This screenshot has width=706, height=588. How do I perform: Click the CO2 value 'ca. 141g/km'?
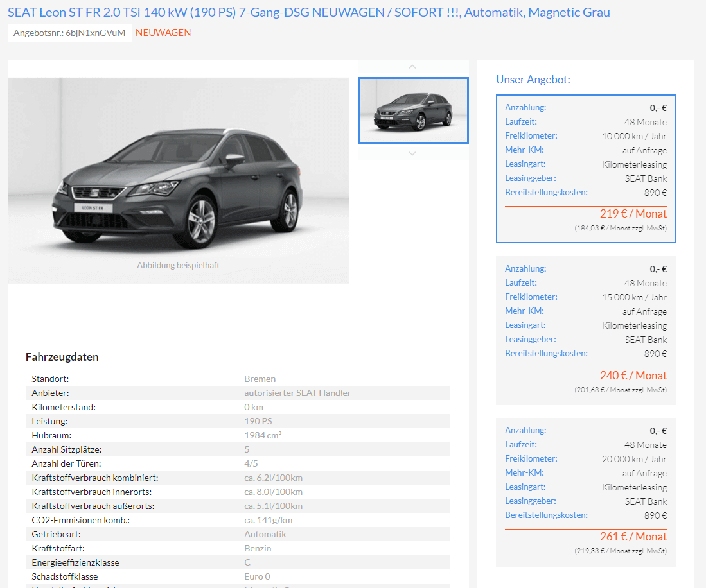click(269, 520)
